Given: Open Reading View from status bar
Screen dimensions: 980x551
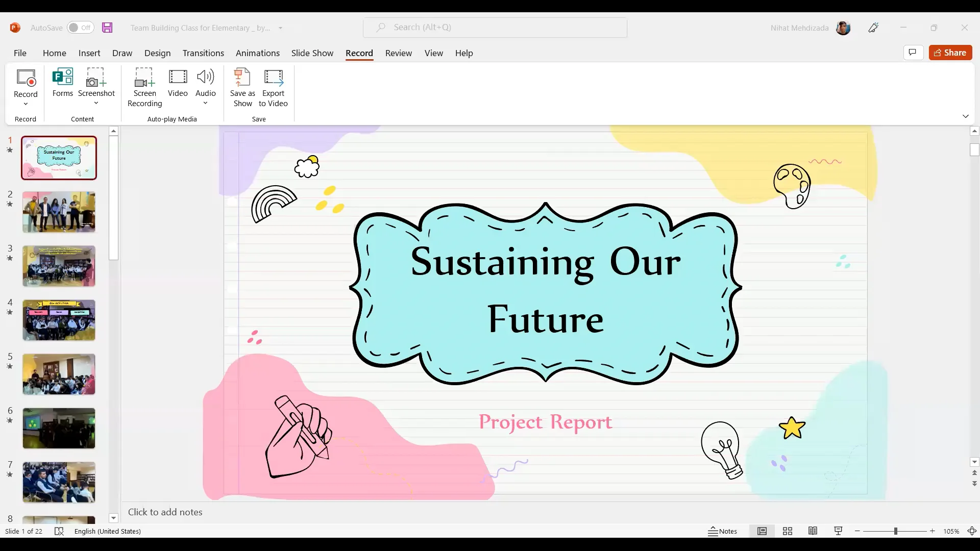Looking at the screenshot, I should (813, 531).
